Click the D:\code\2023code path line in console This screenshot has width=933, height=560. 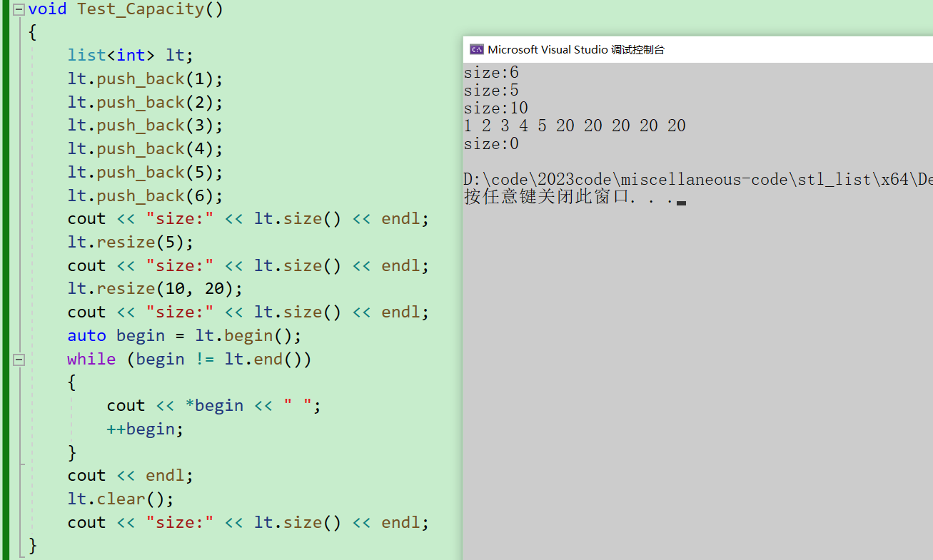coord(698,180)
